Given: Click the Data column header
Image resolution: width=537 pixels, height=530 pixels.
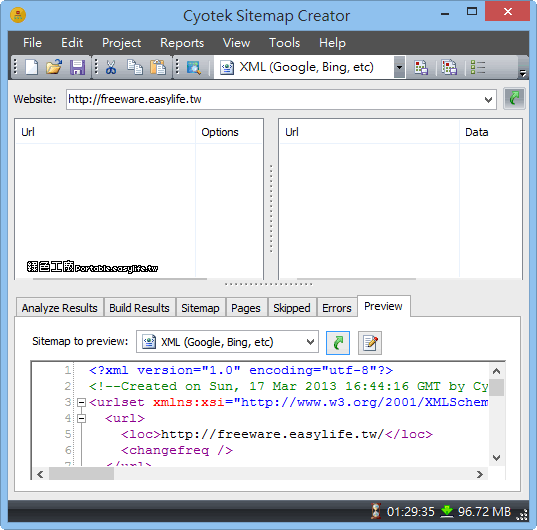Looking at the screenshot, I should 490,132.
